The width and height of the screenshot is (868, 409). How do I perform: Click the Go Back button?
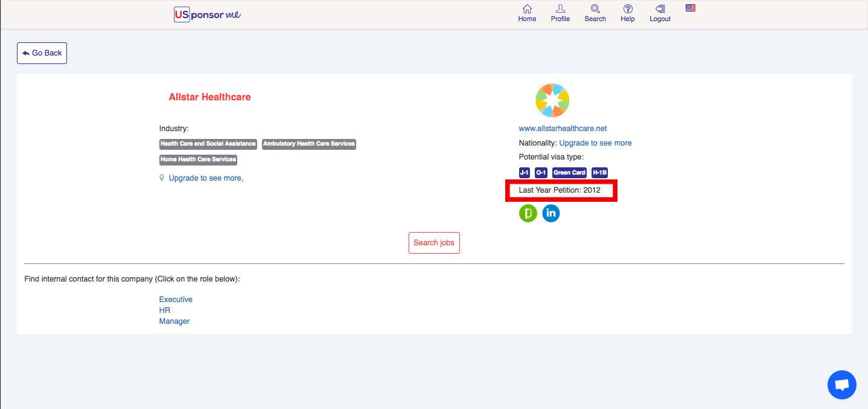click(42, 53)
